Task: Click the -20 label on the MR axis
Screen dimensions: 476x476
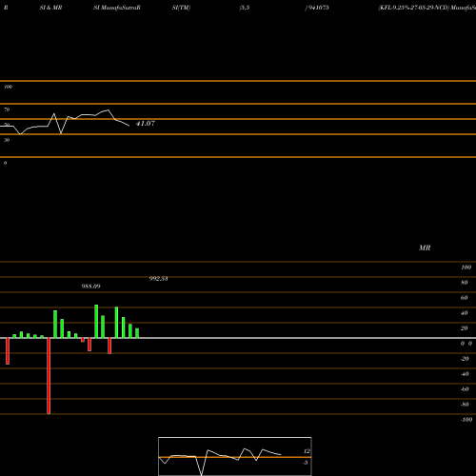Action: click(465, 359)
